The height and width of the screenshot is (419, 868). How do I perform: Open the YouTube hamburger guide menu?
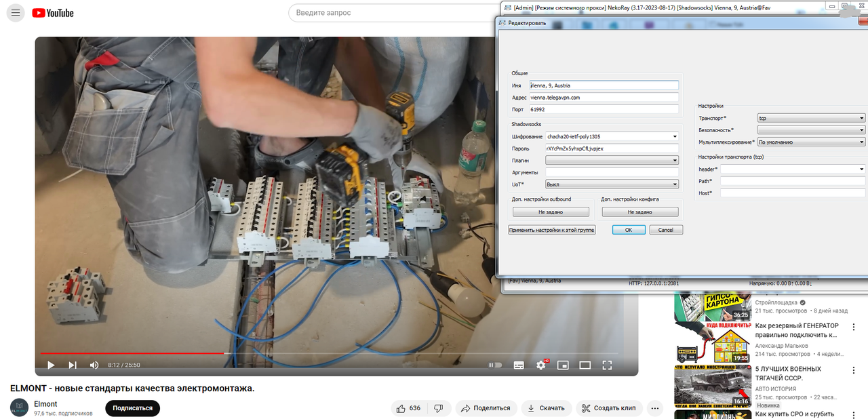16,13
